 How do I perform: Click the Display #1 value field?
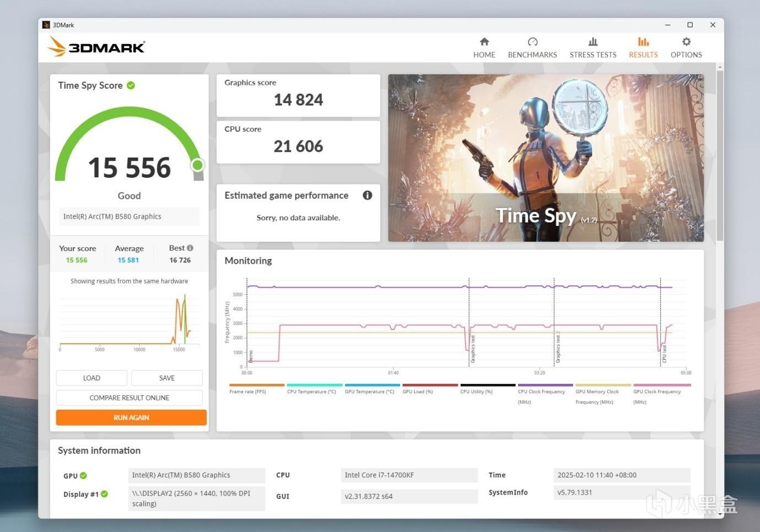click(x=197, y=498)
